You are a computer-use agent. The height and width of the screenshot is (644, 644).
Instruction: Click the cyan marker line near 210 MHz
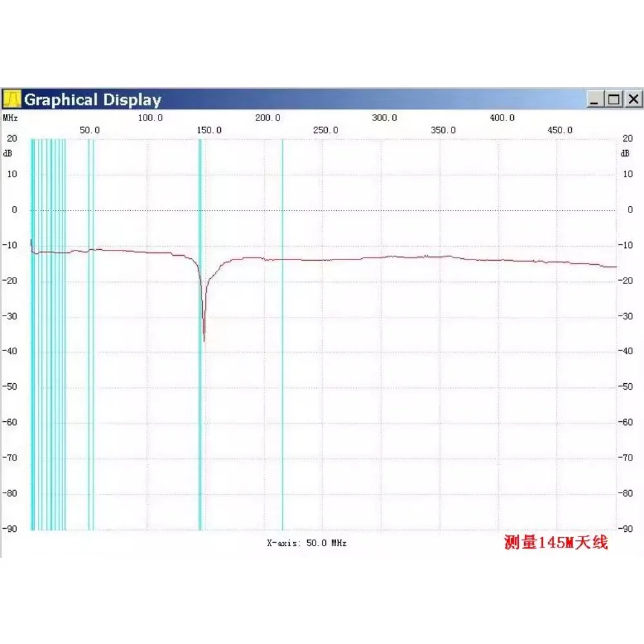(x=282, y=335)
